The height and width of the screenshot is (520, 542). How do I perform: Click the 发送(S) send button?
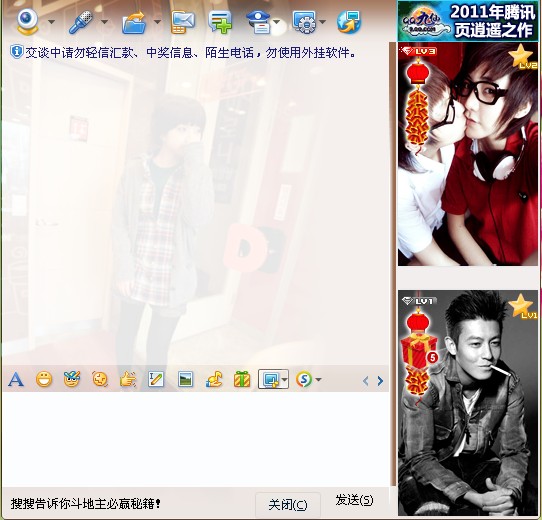coord(354,500)
